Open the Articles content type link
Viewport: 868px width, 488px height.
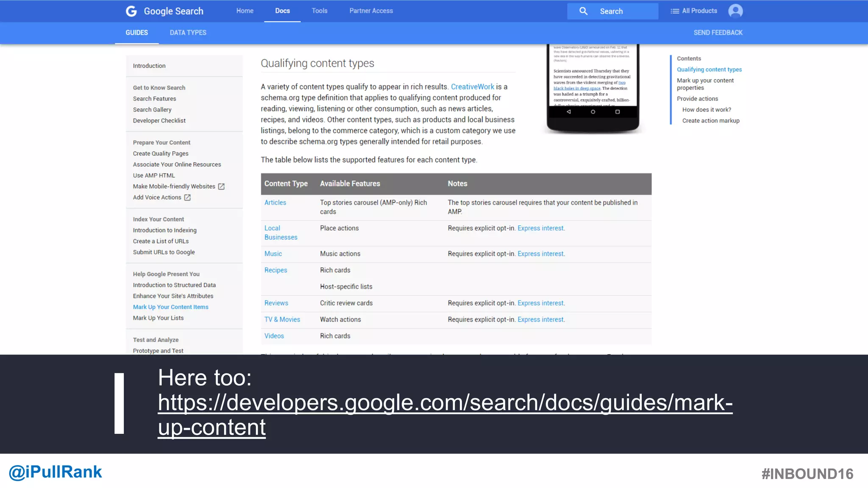(275, 203)
